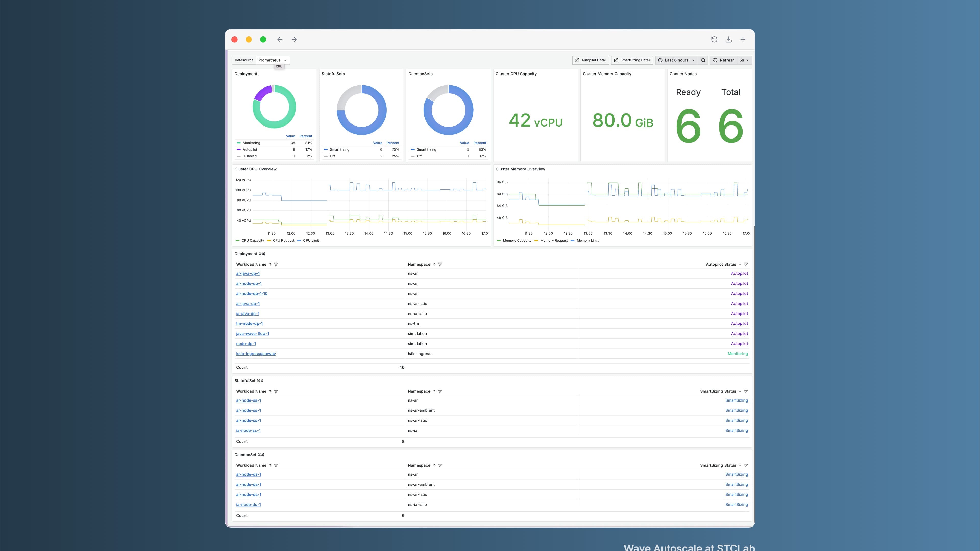The image size is (980, 551).
Task: Filter StatefulSet table by Namespace
Action: point(440,391)
